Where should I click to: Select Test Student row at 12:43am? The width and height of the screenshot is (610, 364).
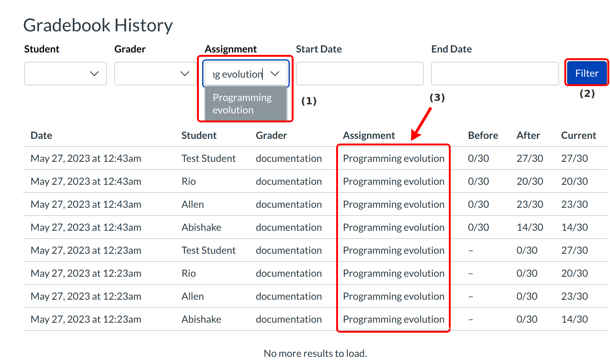[x=208, y=158]
